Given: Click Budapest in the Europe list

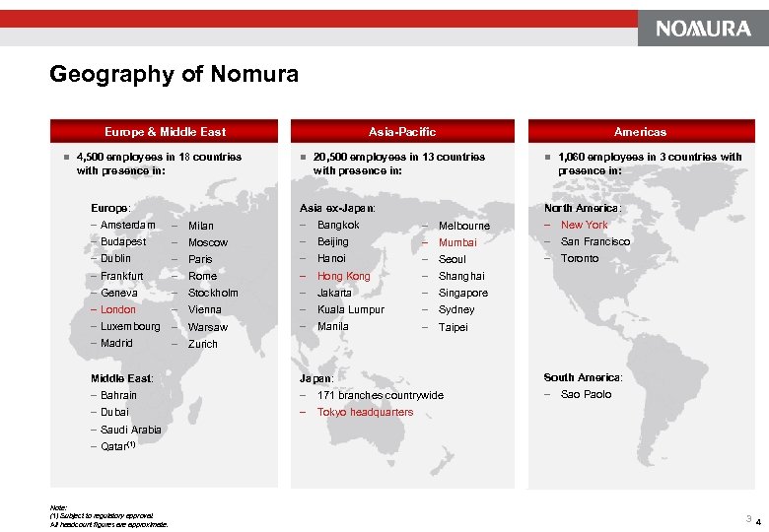Looking at the screenshot, I should [x=123, y=241].
